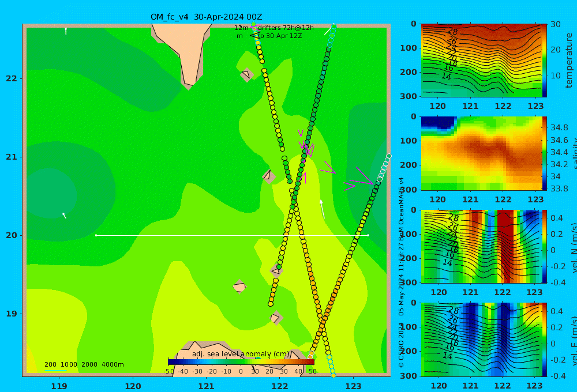Screen dimensions: 577x392
Task: Click the salinity panel's vertical color bar
Action: [x=545, y=153]
